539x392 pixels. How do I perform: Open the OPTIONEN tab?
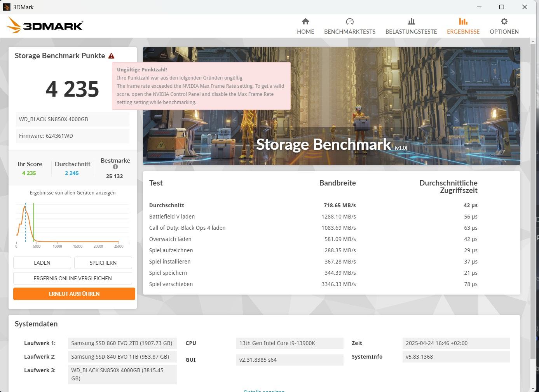coord(504,26)
